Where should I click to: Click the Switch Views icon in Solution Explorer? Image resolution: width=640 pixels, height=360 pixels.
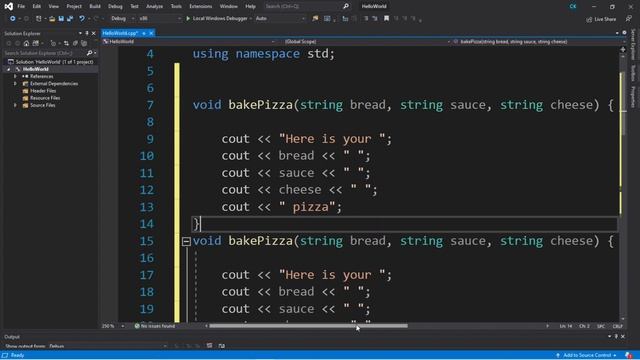(36, 43)
